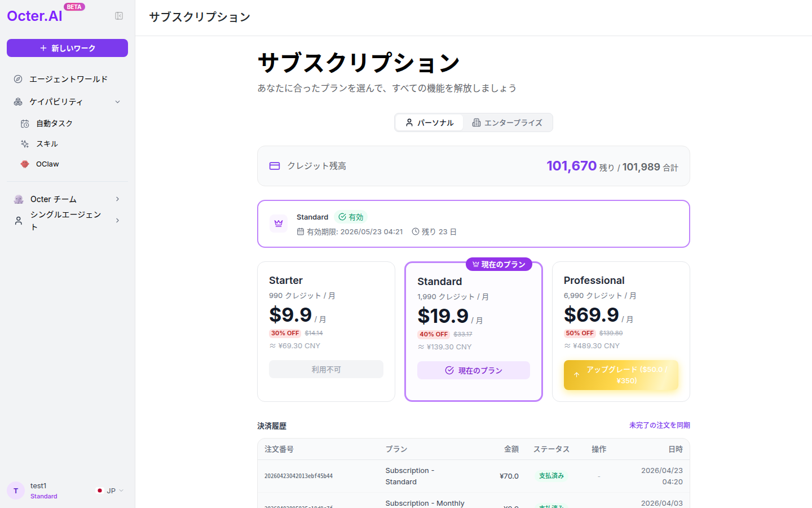
Task: Click the BETA badge next to logo
Action: pos(74,7)
